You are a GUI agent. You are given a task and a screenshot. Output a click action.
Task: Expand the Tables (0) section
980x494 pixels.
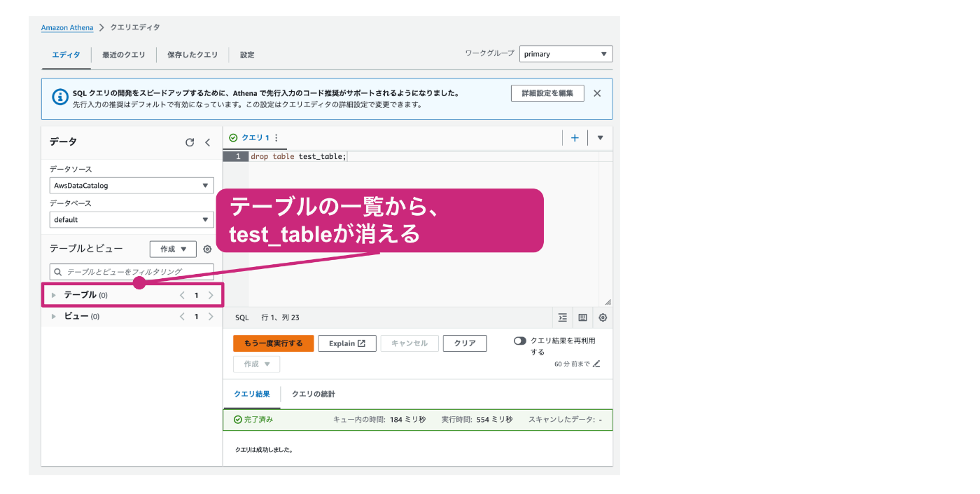(53, 295)
